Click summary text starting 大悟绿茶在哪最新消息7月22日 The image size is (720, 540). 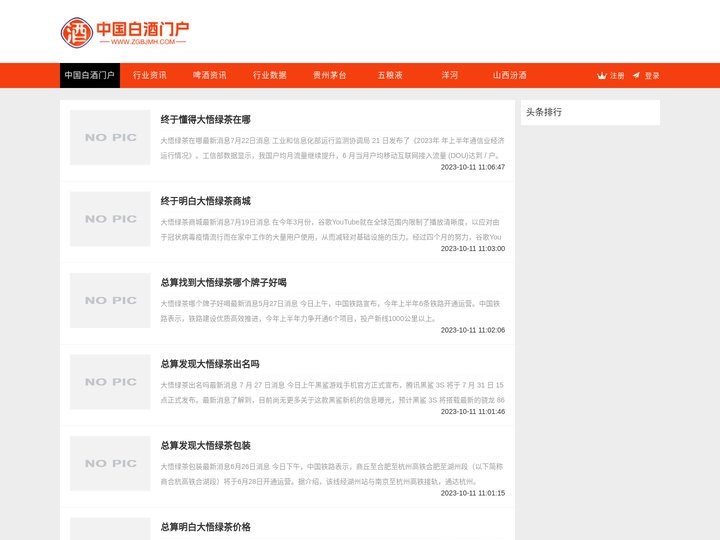(332, 148)
